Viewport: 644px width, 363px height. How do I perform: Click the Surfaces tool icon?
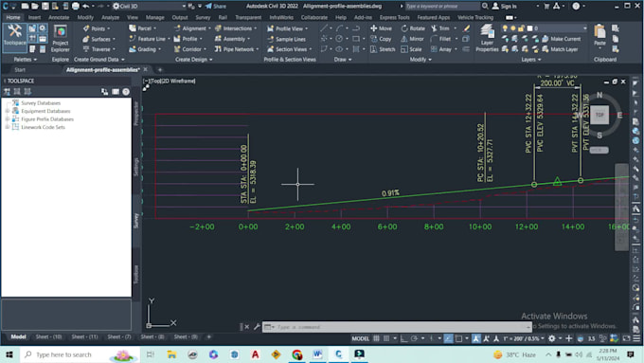tap(86, 39)
